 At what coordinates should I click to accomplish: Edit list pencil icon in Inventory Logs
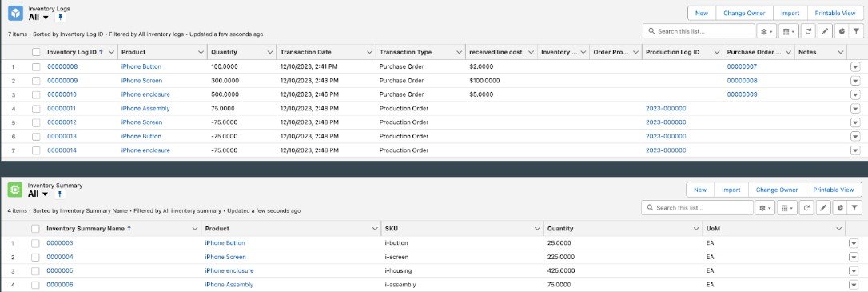[x=825, y=31]
